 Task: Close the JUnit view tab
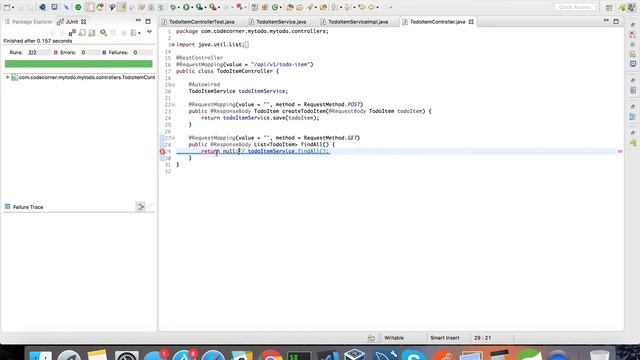(x=84, y=22)
